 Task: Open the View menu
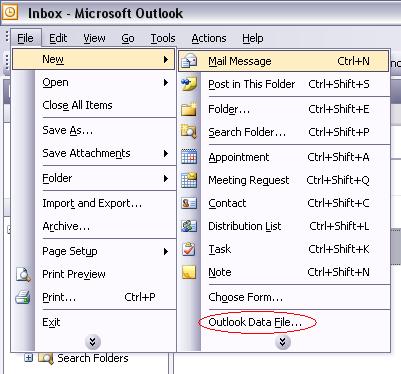point(94,38)
